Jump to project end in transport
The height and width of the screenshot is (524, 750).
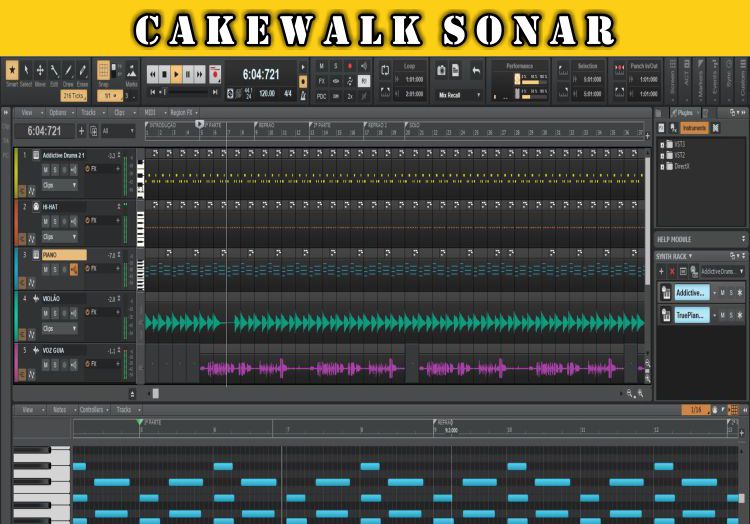[x=215, y=92]
